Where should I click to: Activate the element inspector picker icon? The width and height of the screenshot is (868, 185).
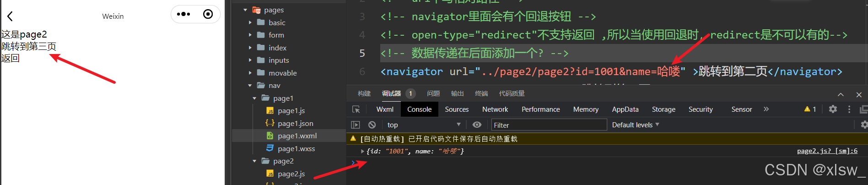(356, 109)
